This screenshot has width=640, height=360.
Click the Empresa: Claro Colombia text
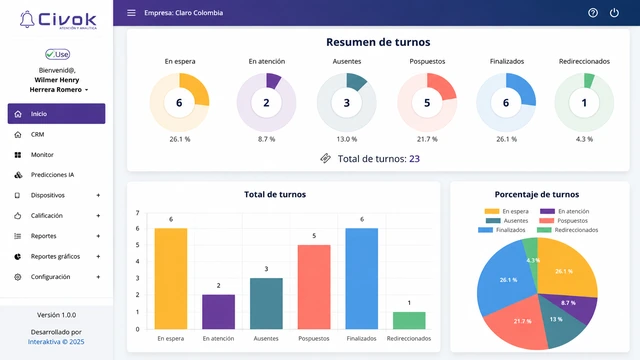pyautogui.click(x=183, y=13)
